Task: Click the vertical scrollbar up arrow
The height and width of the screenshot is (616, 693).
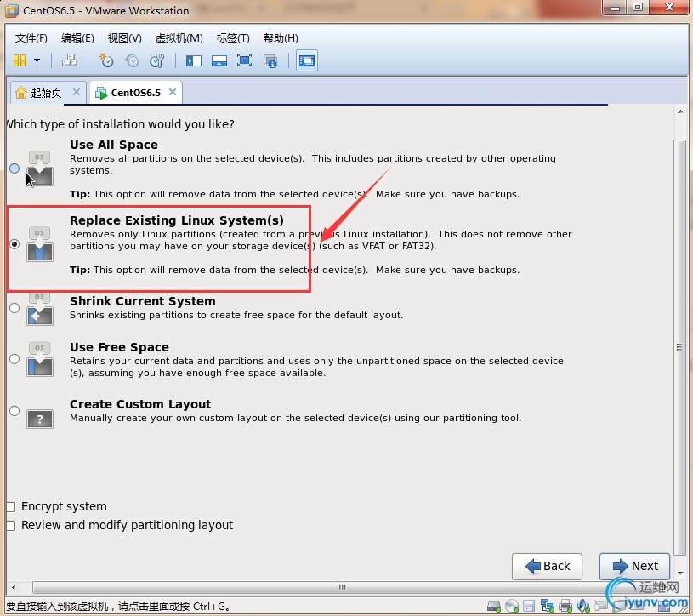Action: (680, 111)
